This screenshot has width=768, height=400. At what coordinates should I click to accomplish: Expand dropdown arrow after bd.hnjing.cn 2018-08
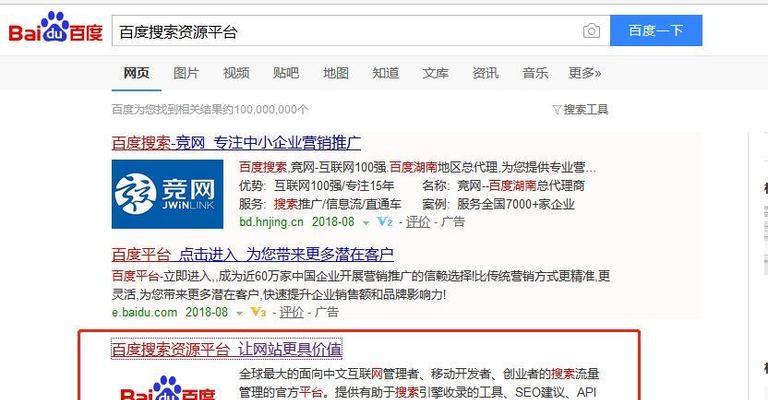click(366, 223)
